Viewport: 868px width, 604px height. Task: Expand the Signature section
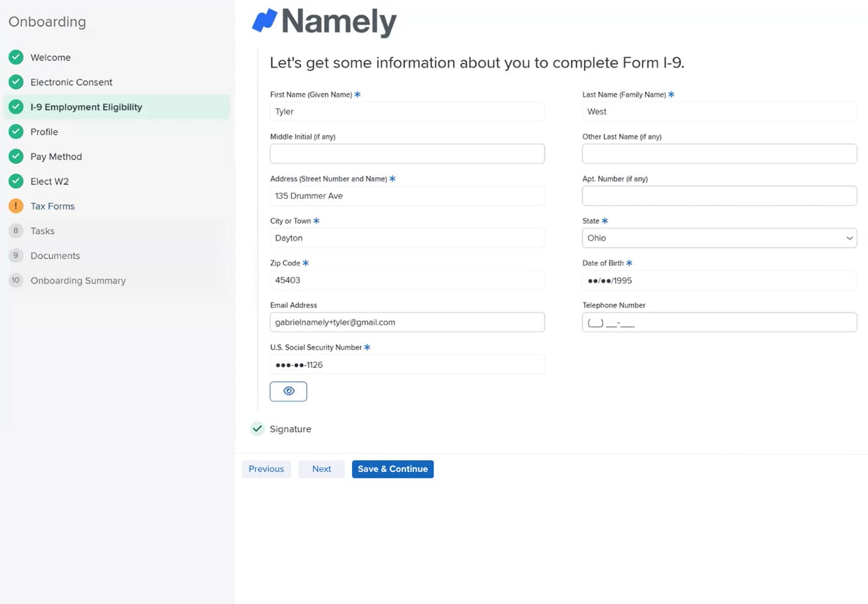click(290, 429)
